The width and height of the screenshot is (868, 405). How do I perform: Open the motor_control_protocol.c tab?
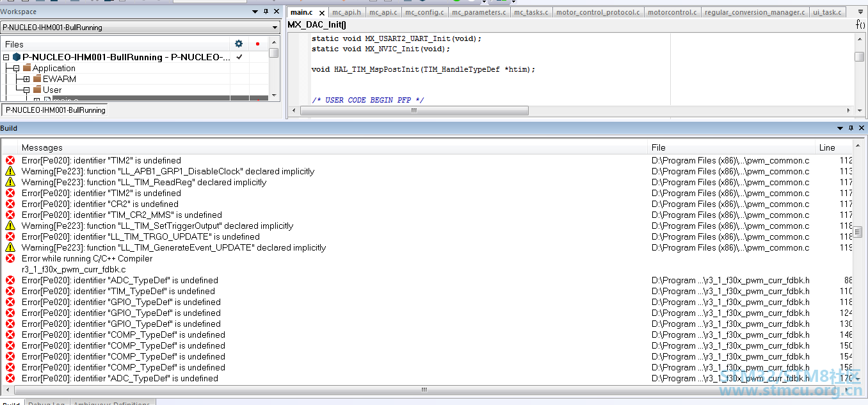point(598,12)
